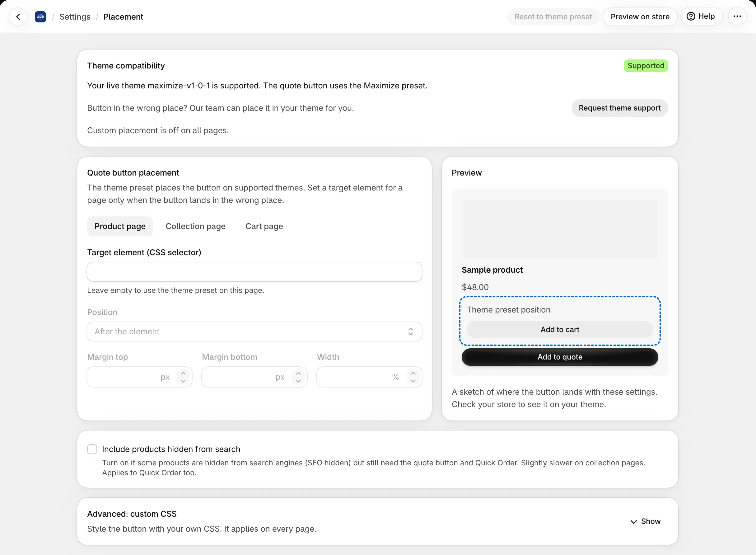Click the Sample product title

[x=492, y=270]
